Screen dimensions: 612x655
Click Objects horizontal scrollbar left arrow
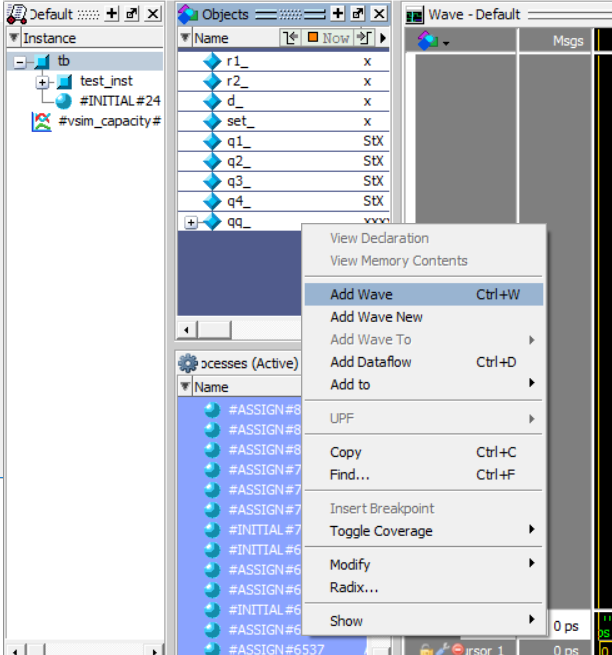(x=186, y=330)
